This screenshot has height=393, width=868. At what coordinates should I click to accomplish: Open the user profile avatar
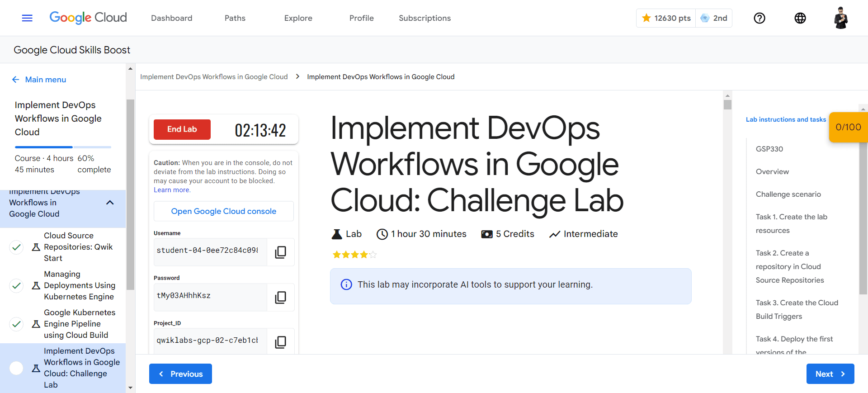pyautogui.click(x=840, y=18)
